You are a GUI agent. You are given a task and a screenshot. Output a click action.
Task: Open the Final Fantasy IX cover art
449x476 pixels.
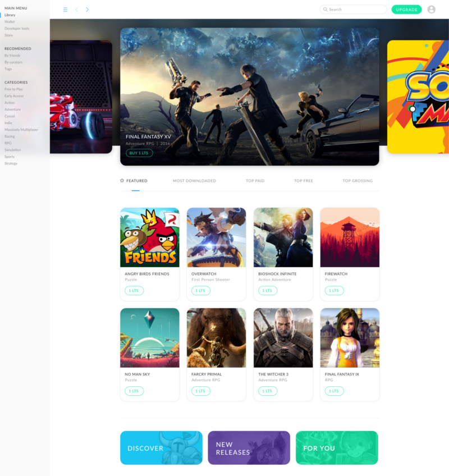[350, 338]
